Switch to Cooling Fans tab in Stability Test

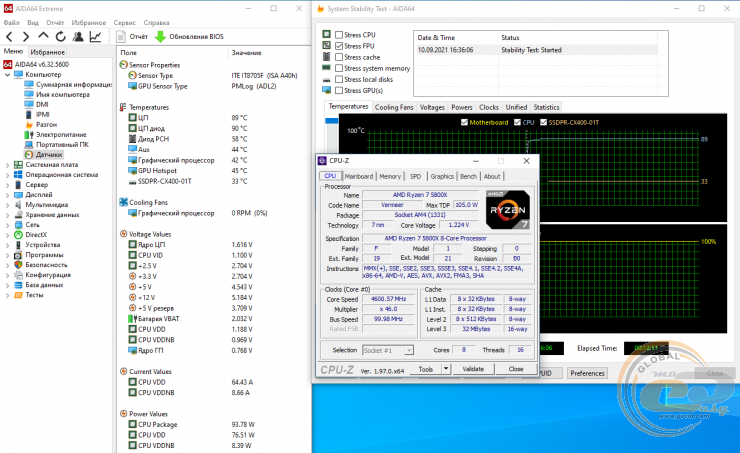[394, 107]
